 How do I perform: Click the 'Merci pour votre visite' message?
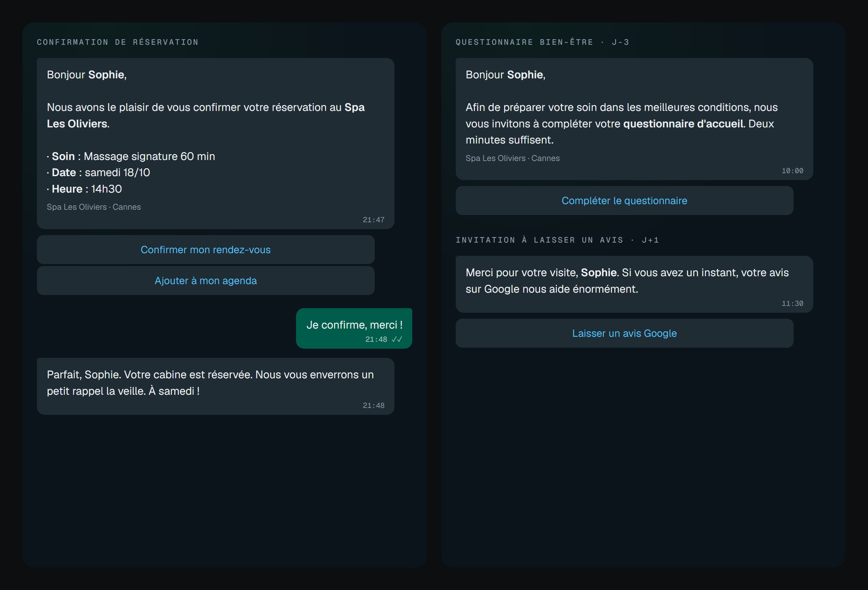coord(634,284)
